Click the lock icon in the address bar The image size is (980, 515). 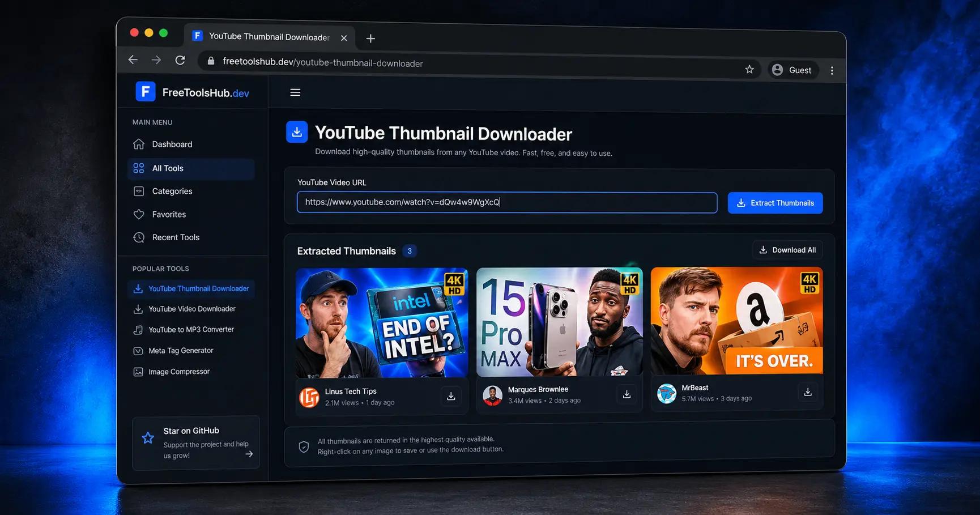coord(211,61)
